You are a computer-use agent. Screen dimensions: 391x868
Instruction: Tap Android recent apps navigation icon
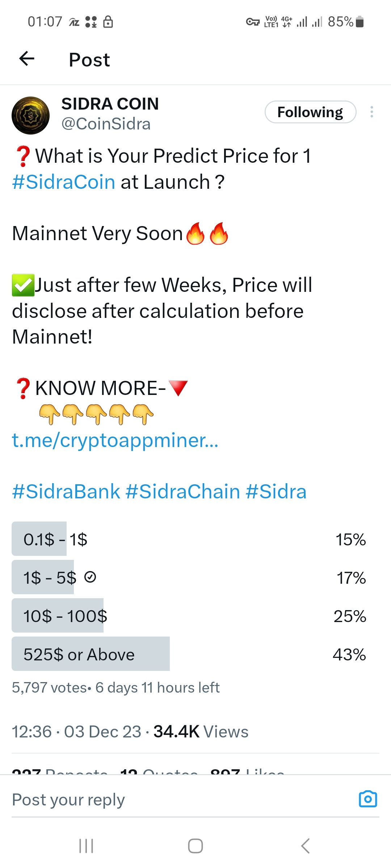[86, 846]
